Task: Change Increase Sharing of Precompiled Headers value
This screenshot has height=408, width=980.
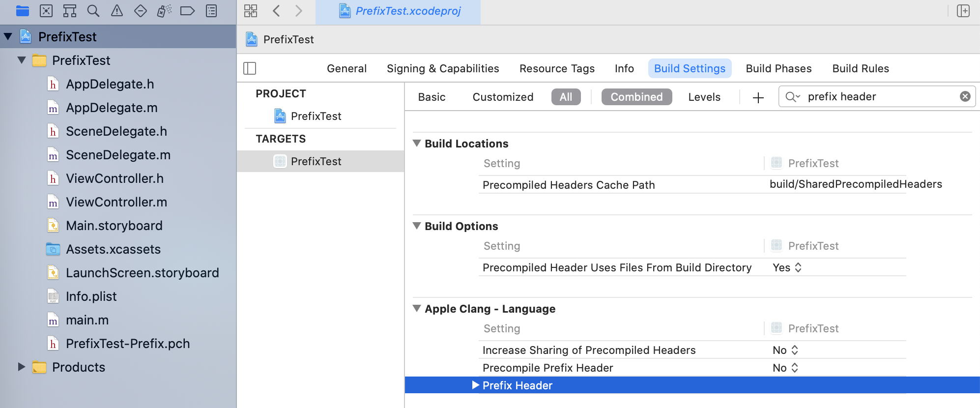Action: click(x=785, y=350)
